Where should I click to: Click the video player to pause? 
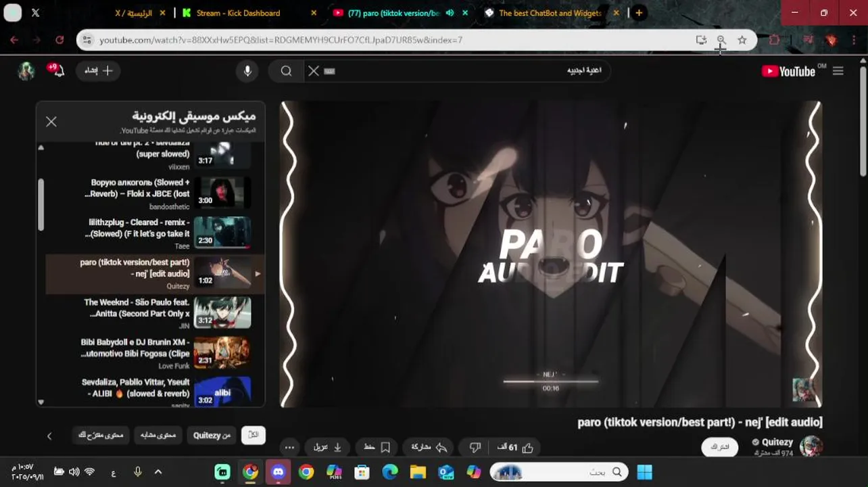551,254
